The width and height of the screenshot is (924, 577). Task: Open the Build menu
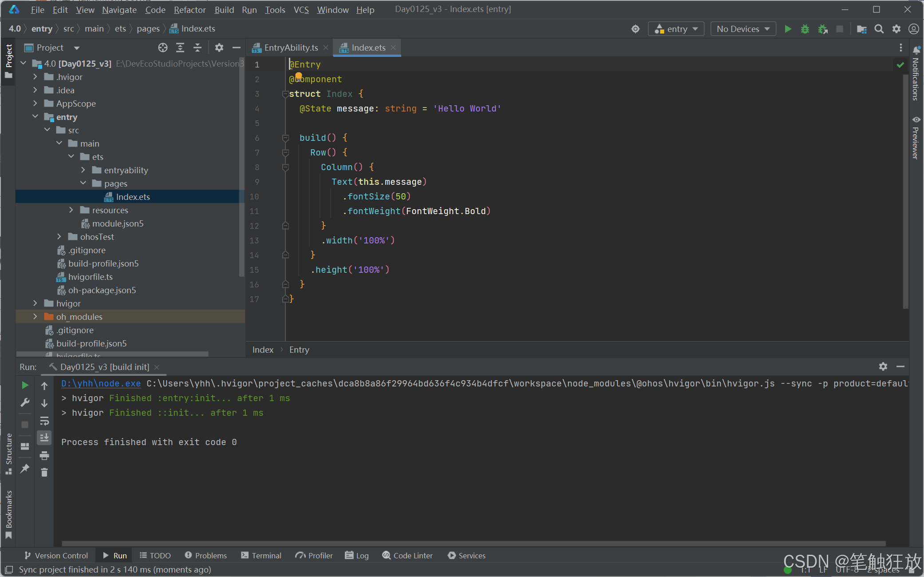point(224,9)
